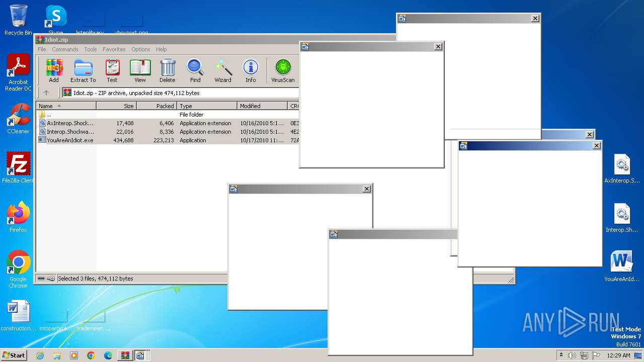Screen dimensions: 644x362
Task: Open Firefox desktop shortcut
Action: click(18, 217)
